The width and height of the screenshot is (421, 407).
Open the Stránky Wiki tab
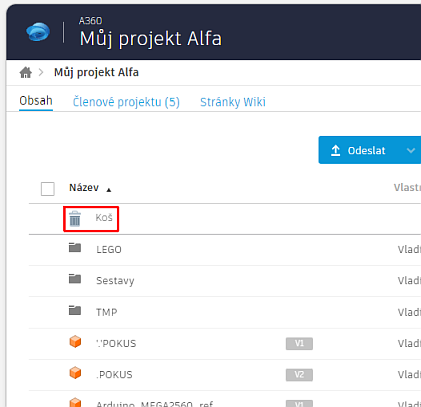[x=233, y=102]
